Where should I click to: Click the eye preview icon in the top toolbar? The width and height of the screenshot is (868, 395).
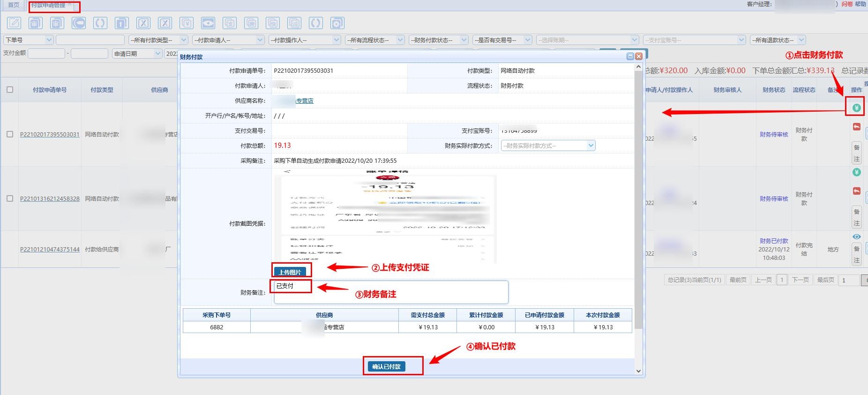pyautogui.click(x=208, y=23)
